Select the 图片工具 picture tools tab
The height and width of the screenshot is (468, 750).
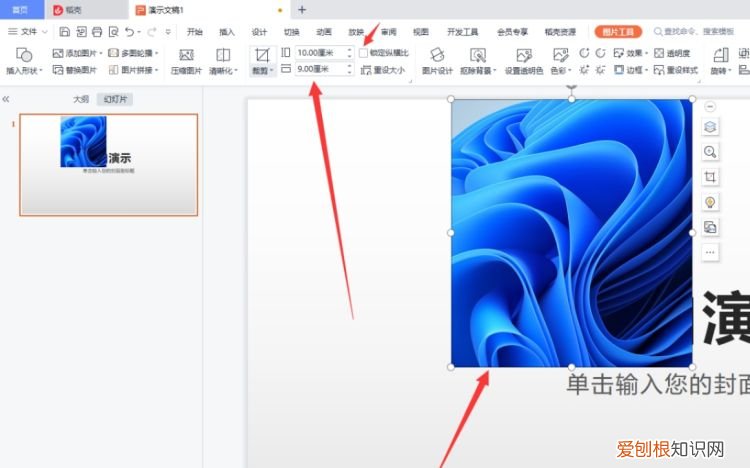coord(618,32)
